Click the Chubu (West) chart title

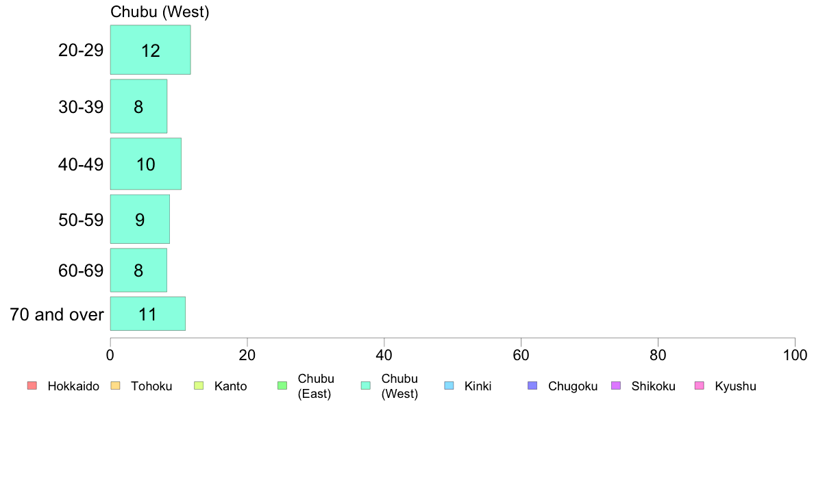[160, 12]
